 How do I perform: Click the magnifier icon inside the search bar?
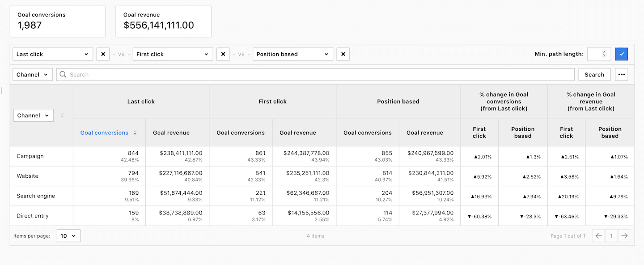(63, 74)
